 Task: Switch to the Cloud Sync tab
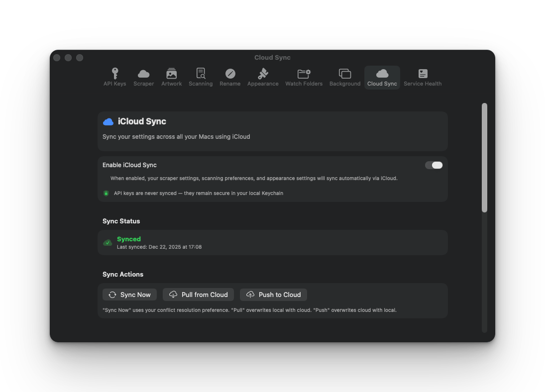pyautogui.click(x=382, y=77)
